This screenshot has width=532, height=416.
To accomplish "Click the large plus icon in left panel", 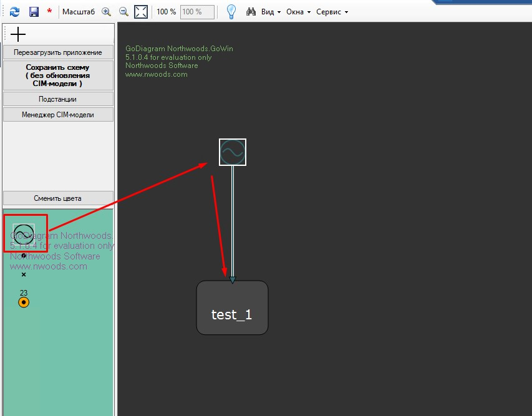I will point(18,35).
